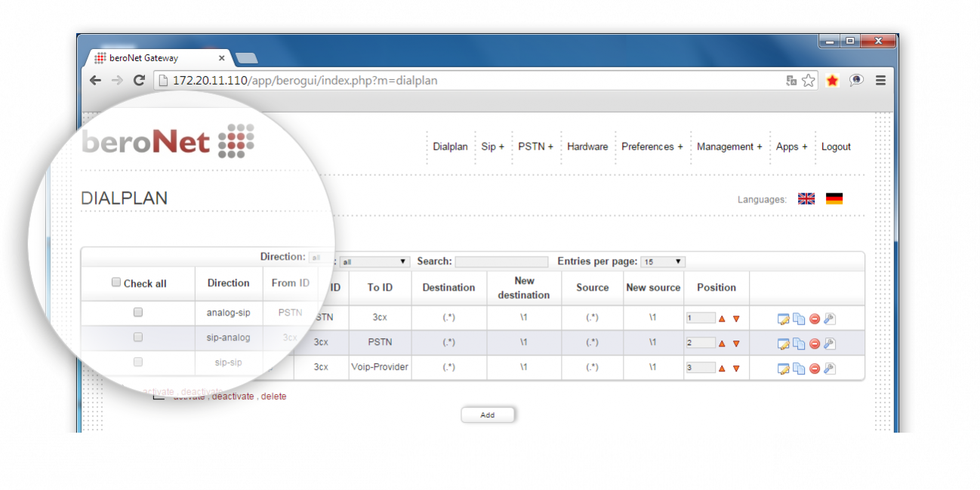Viewport: 980px width, 490px height.
Task: Click the Position field showing 3
Action: coord(701,368)
